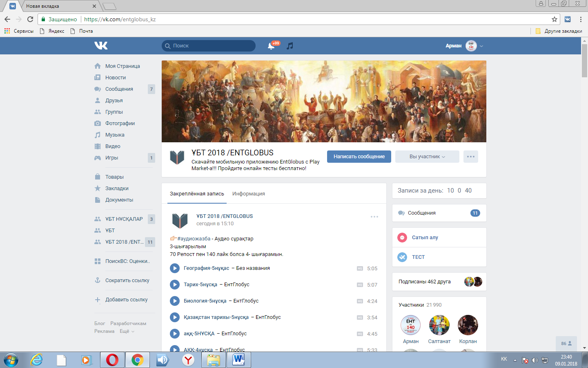Open Игры section
Image resolution: width=588 pixels, height=368 pixels.
(111, 158)
